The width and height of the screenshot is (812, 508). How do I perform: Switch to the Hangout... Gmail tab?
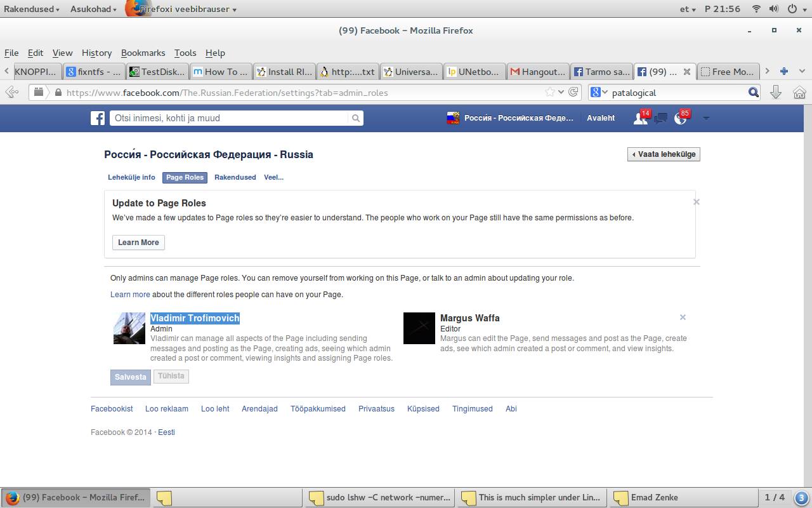(538, 72)
